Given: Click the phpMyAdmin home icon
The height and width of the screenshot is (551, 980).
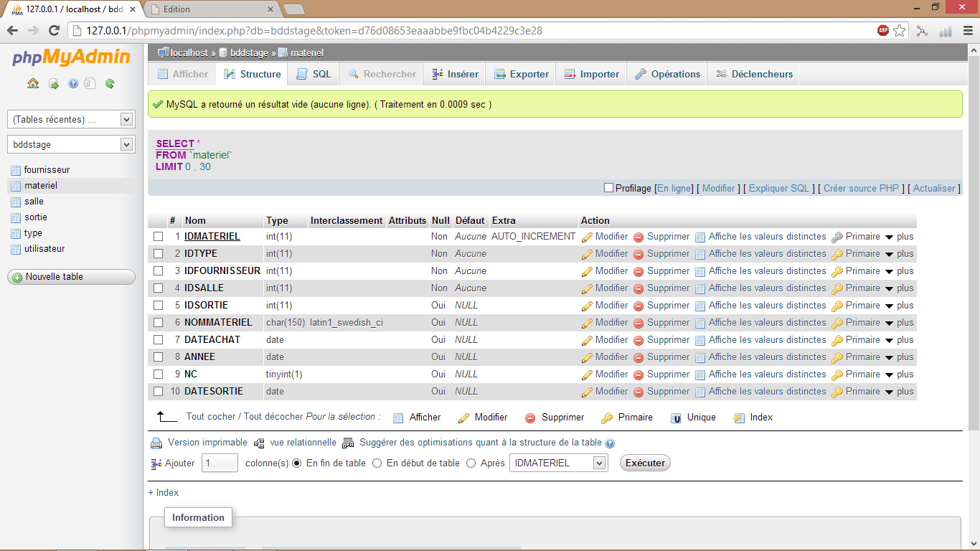Looking at the screenshot, I should coord(32,83).
